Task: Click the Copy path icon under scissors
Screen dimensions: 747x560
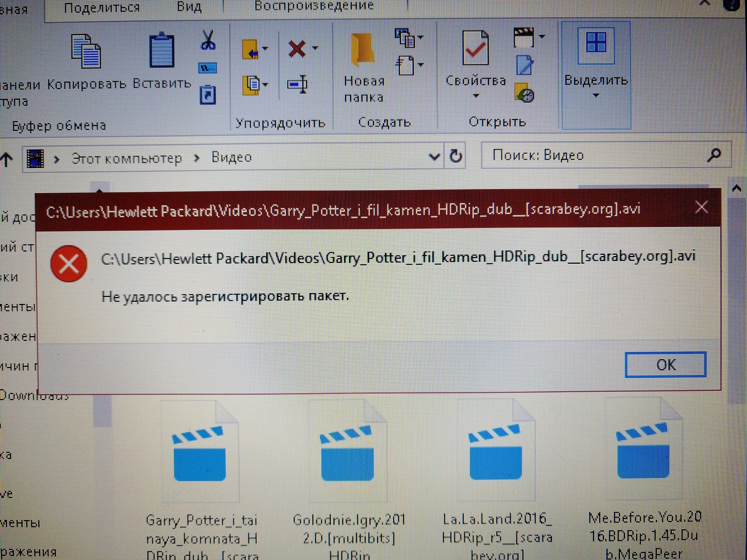Action: click(x=208, y=68)
